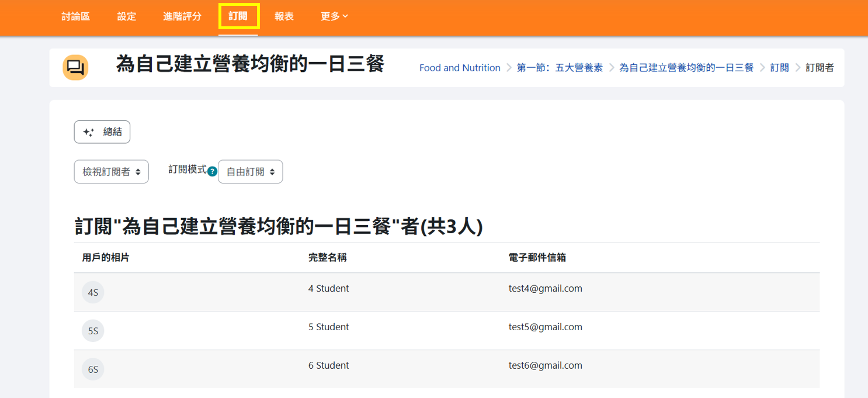
Task: Click the Food and Nutrition breadcrumb link
Action: 460,68
